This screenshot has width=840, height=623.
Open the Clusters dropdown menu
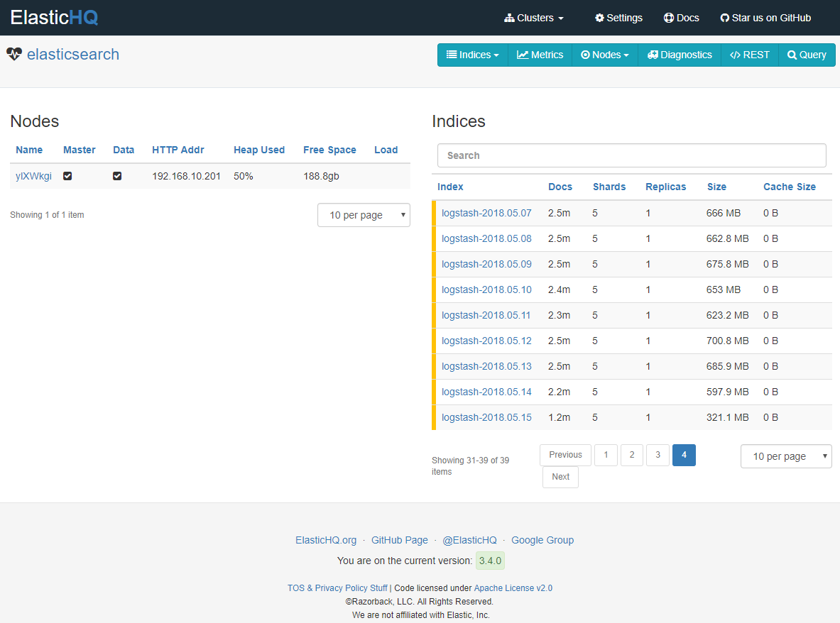533,18
